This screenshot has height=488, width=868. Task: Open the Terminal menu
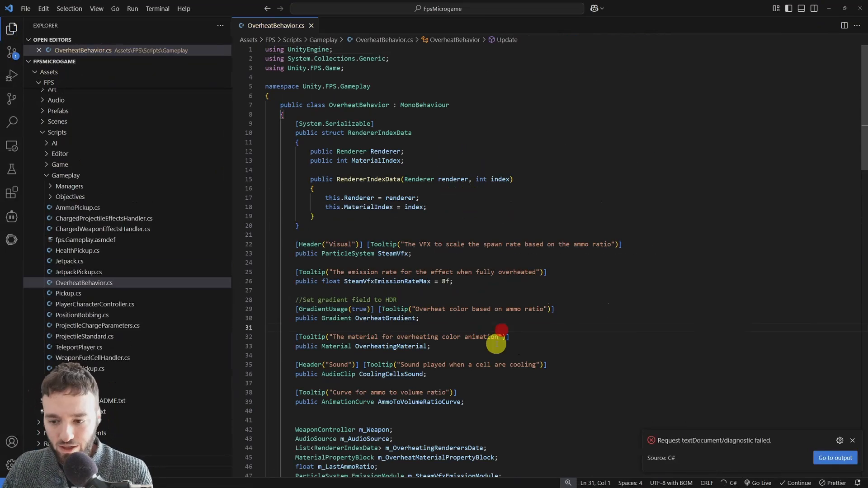click(x=157, y=8)
